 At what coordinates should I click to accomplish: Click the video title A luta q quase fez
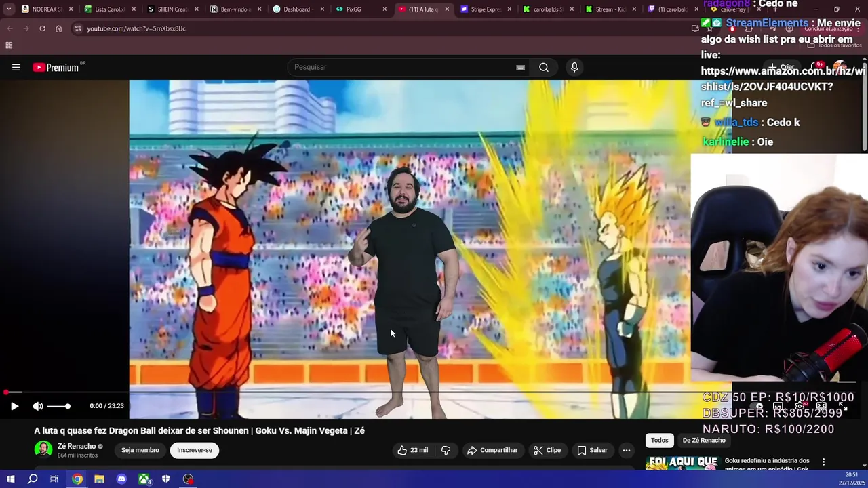click(199, 430)
